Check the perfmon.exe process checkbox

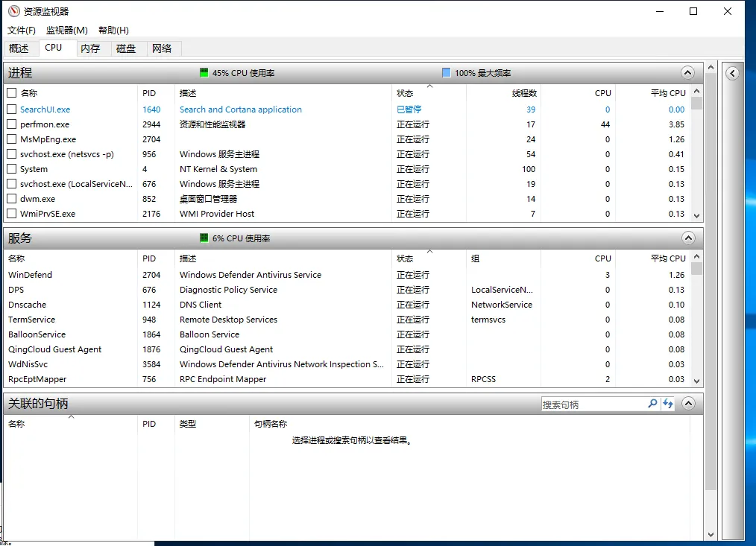(12, 124)
